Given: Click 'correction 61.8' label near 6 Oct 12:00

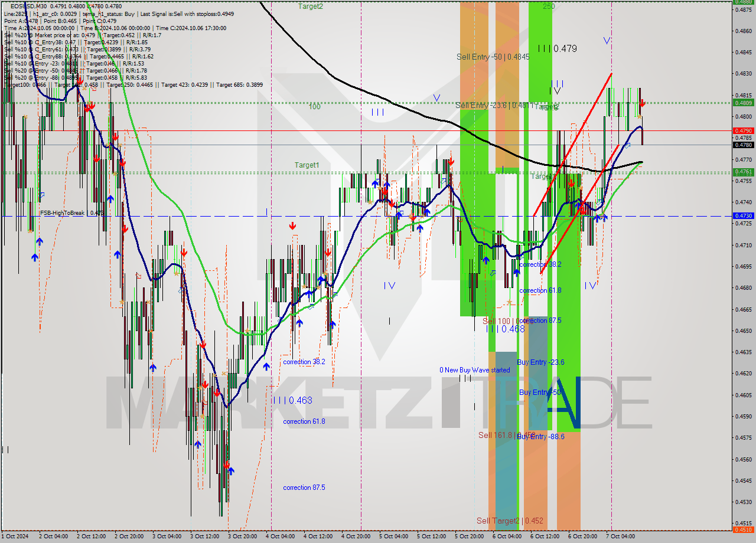Looking at the screenshot, I should click(540, 290).
